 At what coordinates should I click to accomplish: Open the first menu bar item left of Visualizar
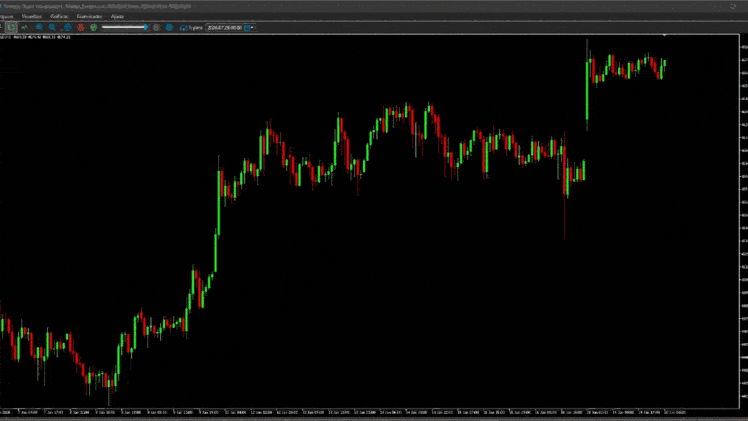coord(7,16)
